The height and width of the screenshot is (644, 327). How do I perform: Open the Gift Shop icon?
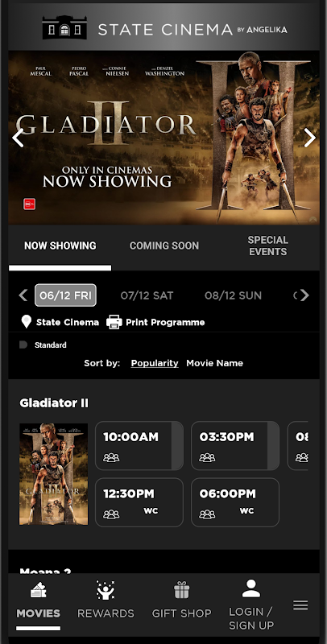[181, 590]
